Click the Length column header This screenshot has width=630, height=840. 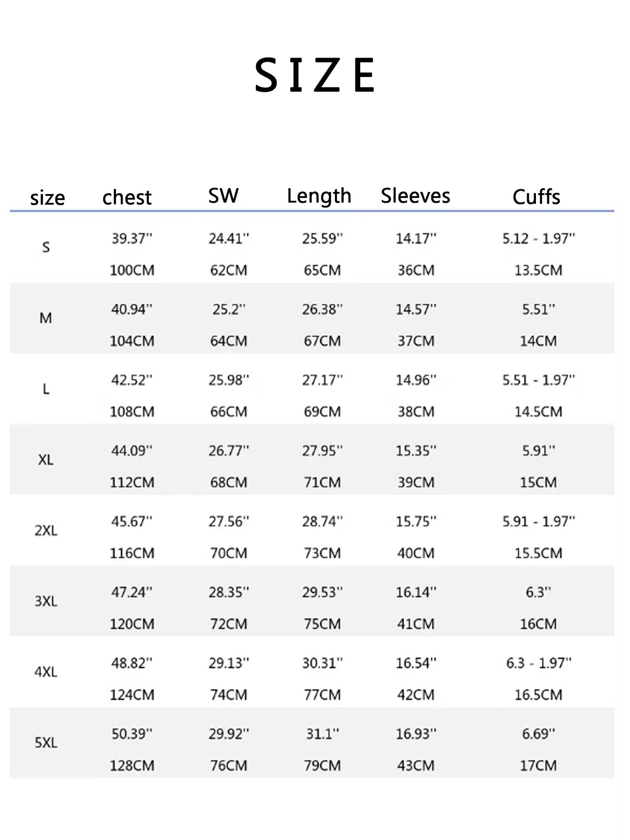(319, 196)
